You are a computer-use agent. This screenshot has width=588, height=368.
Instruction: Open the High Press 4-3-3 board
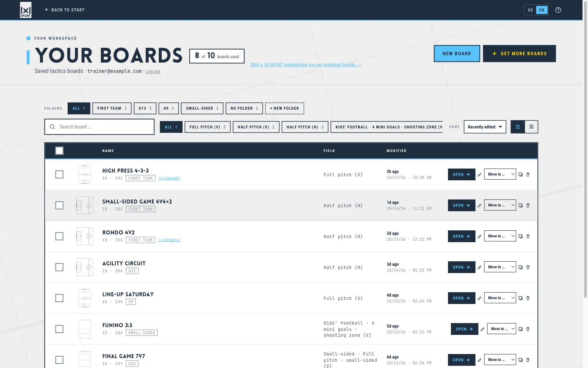coord(462,174)
